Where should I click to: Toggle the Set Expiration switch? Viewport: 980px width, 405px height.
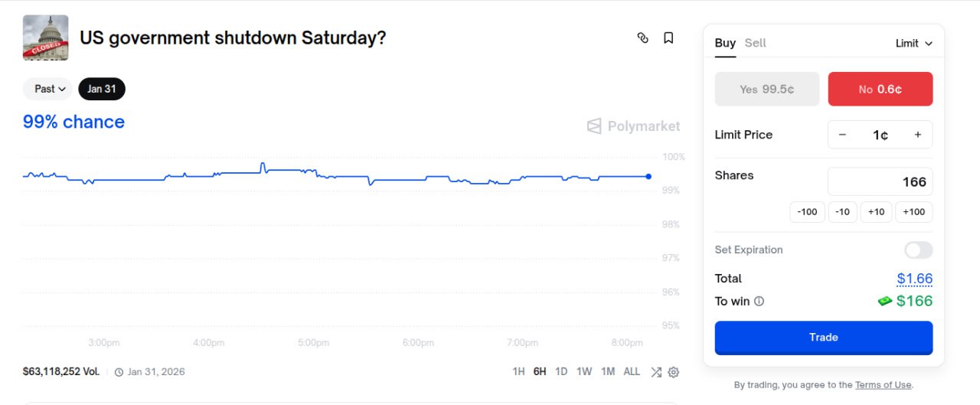[918, 250]
